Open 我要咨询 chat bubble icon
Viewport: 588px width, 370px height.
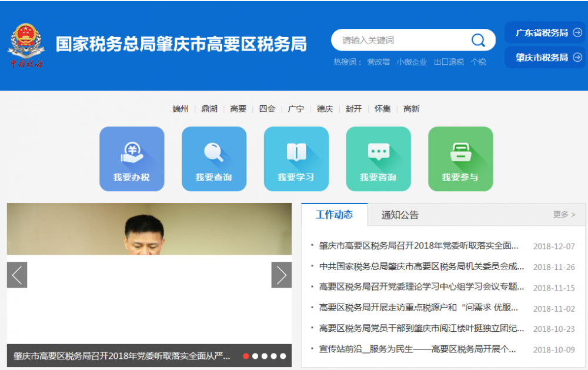coord(378,150)
